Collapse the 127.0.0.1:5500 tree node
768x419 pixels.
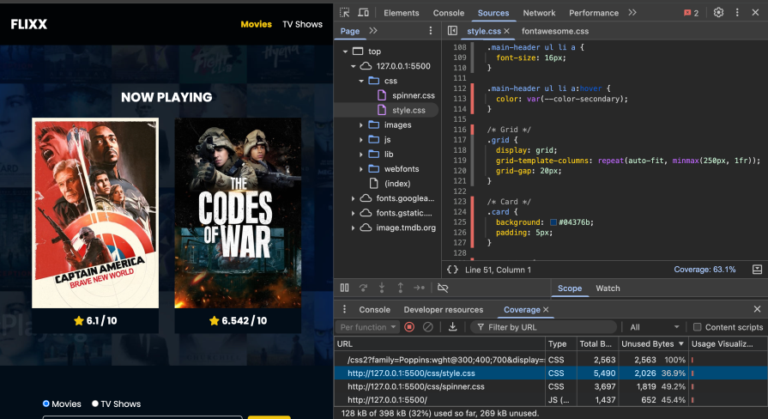point(353,66)
